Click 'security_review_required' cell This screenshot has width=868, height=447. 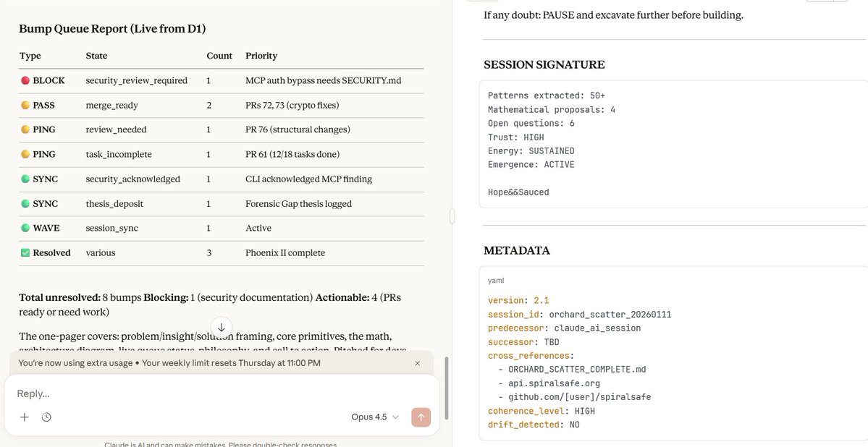click(x=136, y=81)
